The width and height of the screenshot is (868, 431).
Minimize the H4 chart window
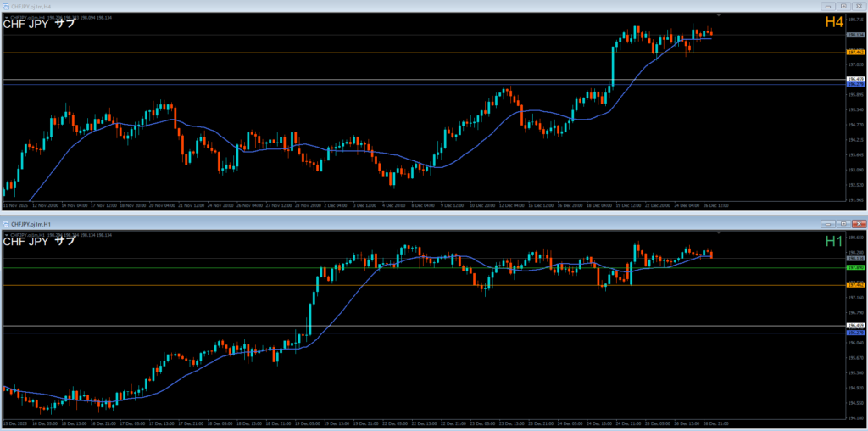pyautogui.click(x=828, y=5)
